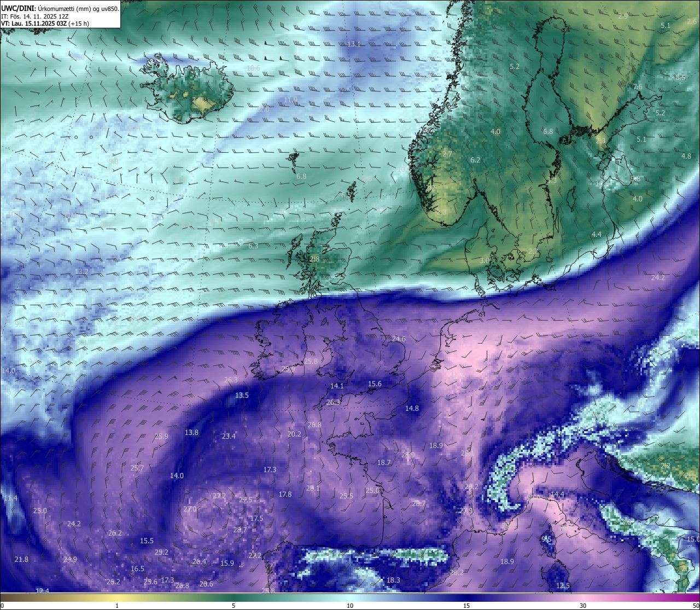Viewport: 700px width, 610px height.
Task: Click the value 2.6 in the top right corner
Action: coord(692,22)
